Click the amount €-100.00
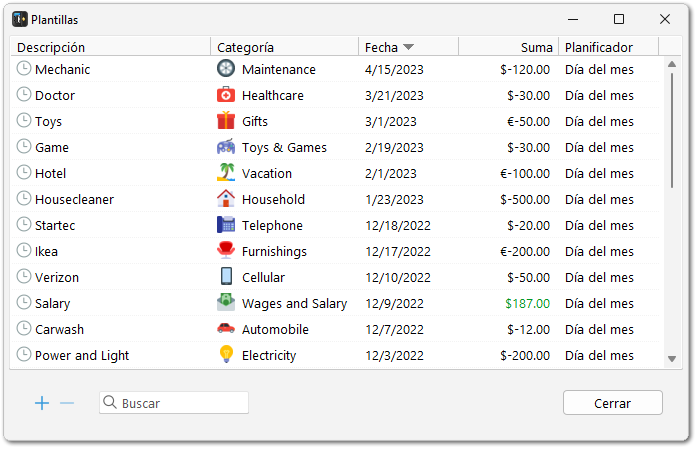This screenshot has height=449, width=697. [525, 173]
